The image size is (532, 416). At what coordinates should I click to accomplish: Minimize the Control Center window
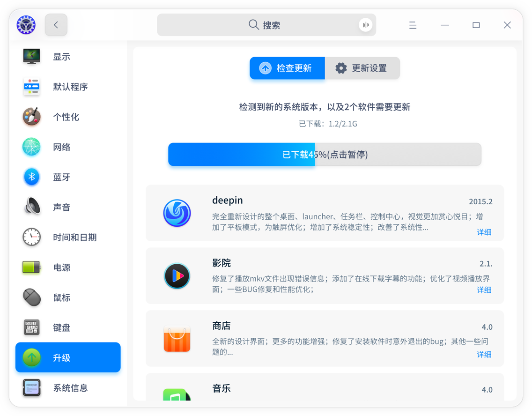coord(445,25)
